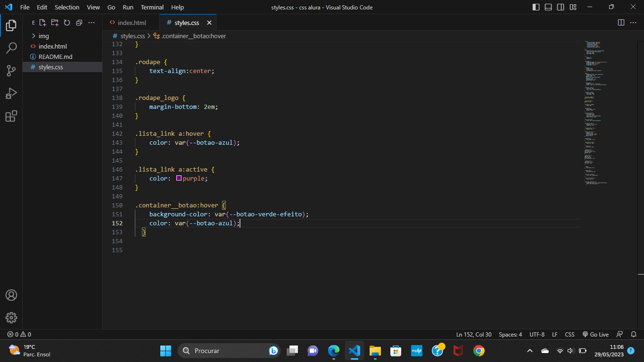Screen dimensions: 644x362
Task: Open editor more actions ellipsis
Action: pyautogui.click(x=633, y=23)
